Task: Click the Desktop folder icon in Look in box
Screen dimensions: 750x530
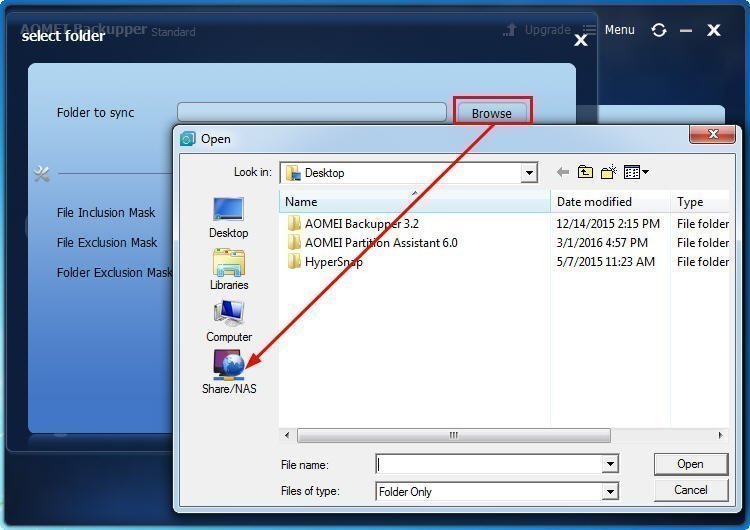Action: [x=293, y=173]
